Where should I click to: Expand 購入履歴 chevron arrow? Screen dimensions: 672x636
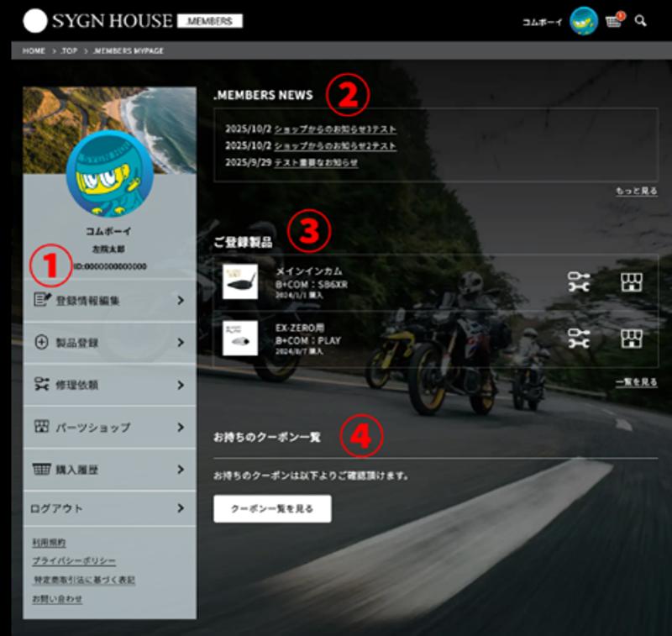point(181,470)
